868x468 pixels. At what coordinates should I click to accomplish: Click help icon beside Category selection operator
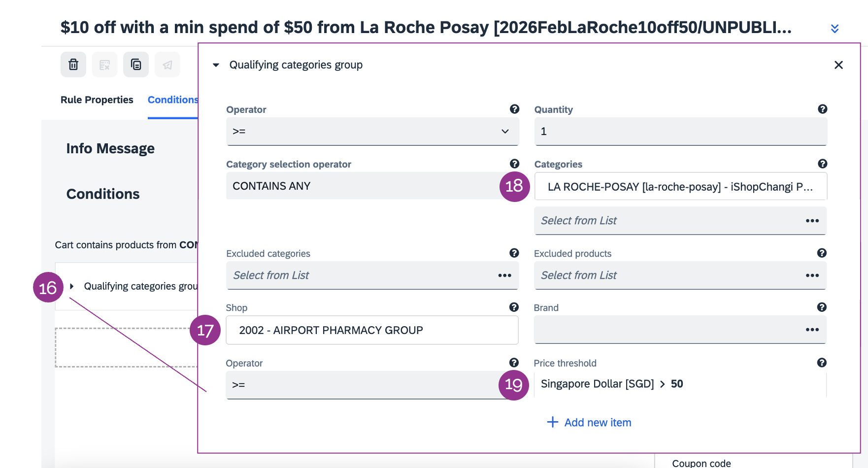pyautogui.click(x=514, y=164)
